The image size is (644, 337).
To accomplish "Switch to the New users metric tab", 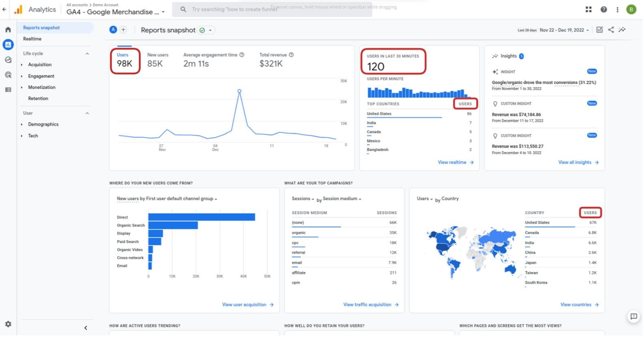I will pyautogui.click(x=158, y=60).
